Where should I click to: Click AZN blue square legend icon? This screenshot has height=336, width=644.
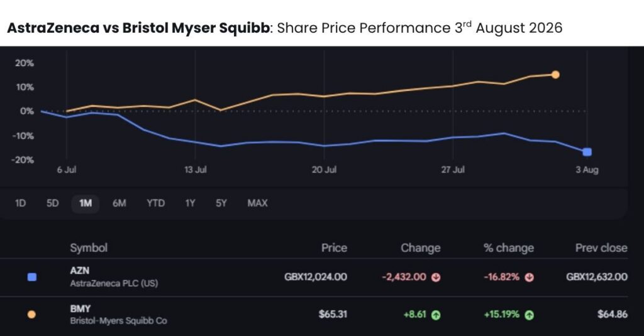coord(31,277)
